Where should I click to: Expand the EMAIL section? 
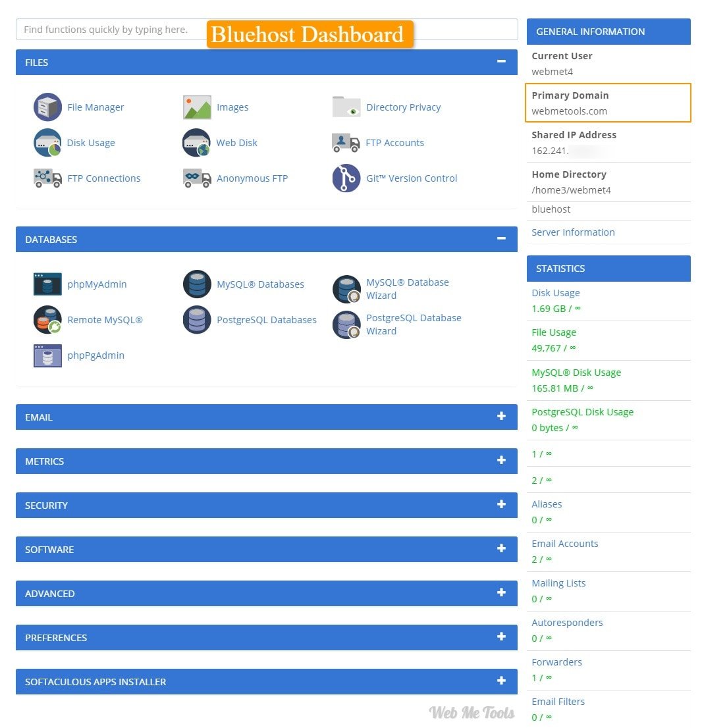501,416
